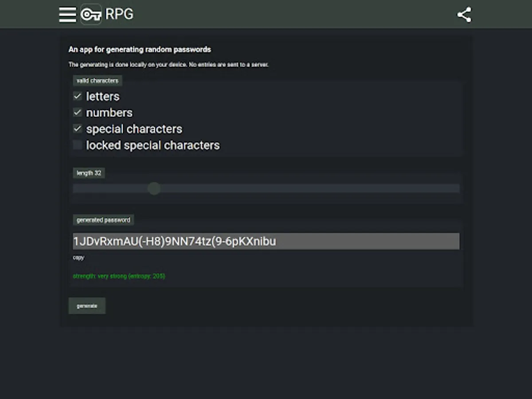
Task: Uncheck the numbers checkbox
Action: tap(78, 113)
